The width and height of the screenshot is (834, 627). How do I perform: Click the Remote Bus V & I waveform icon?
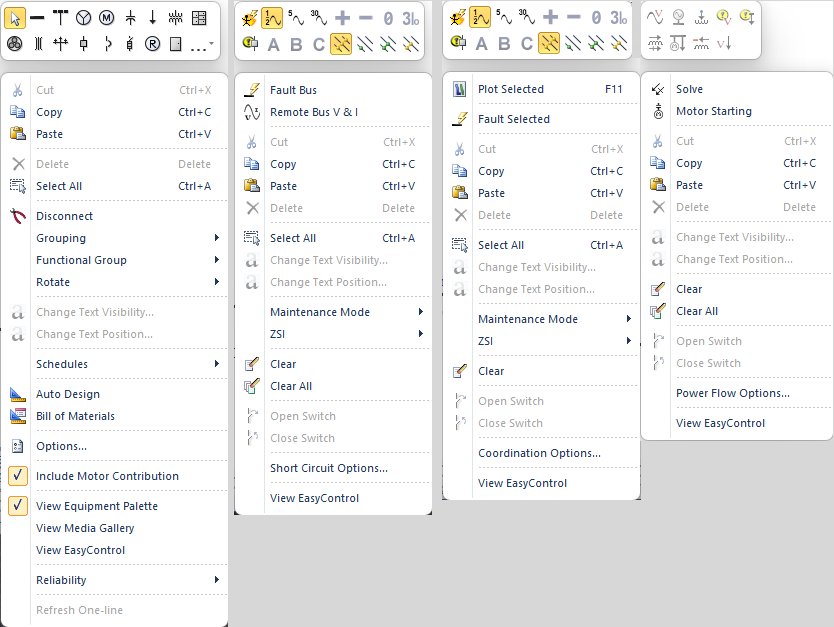point(252,112)
